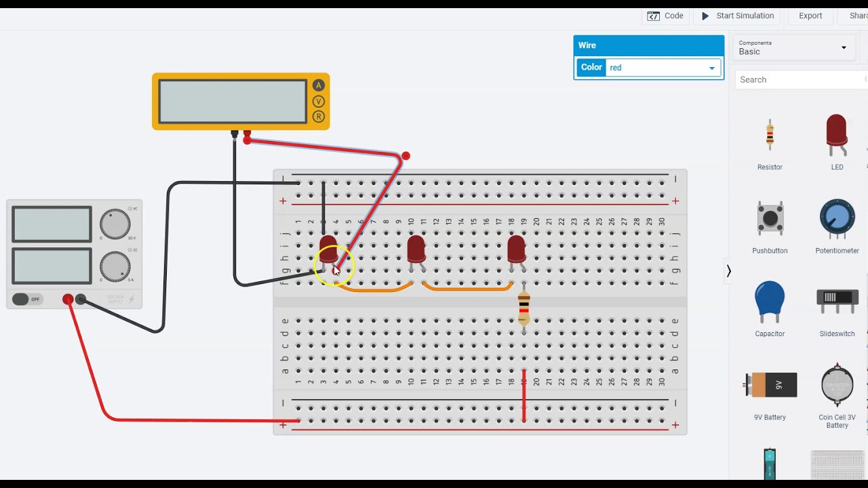The height and width of the screenshot is (488, 868).
Task: Pick the Pushbutton component
Action: pos(770,227)
